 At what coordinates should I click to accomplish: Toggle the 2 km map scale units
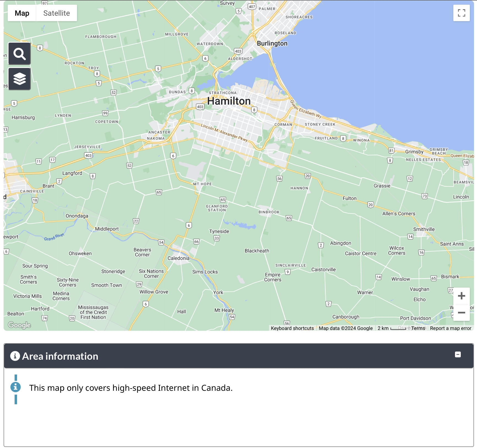[391, 328]
